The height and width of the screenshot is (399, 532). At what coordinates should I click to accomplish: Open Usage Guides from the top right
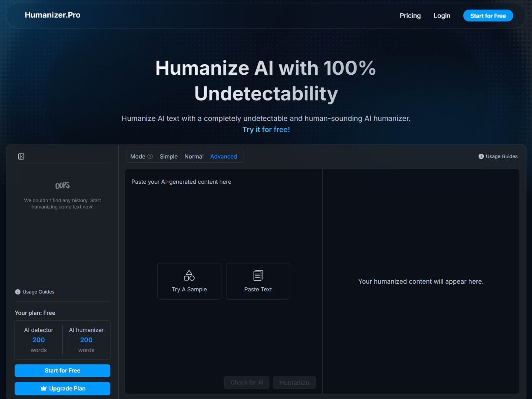(498, 156)
